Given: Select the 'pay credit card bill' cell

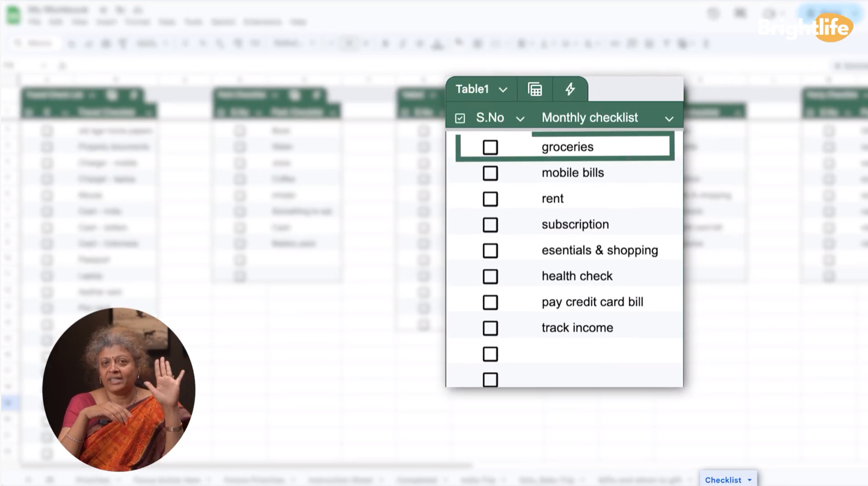Looking at the screenshot, I should (x=607, y=302).
